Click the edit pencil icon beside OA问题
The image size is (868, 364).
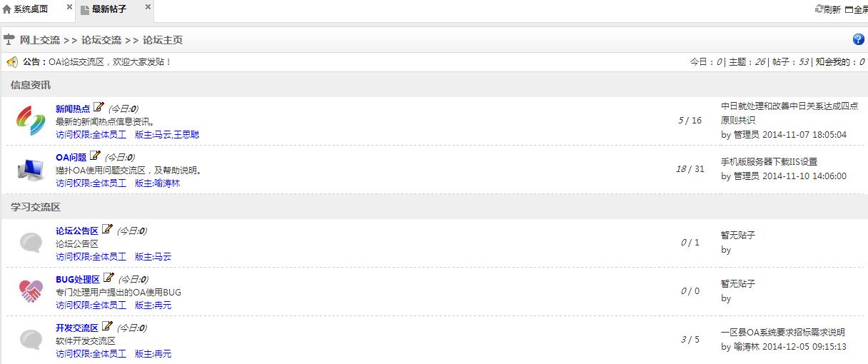(95, 156)
